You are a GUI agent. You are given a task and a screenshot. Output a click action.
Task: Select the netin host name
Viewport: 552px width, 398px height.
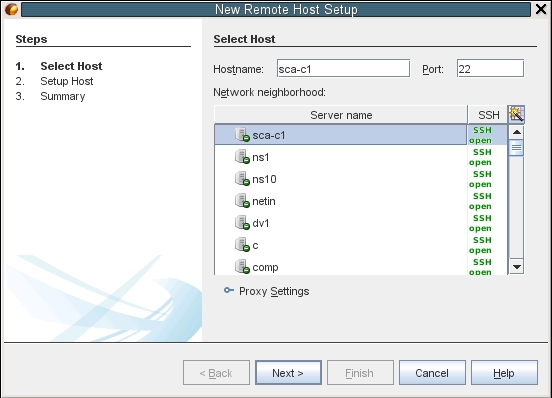pos(264,201)
